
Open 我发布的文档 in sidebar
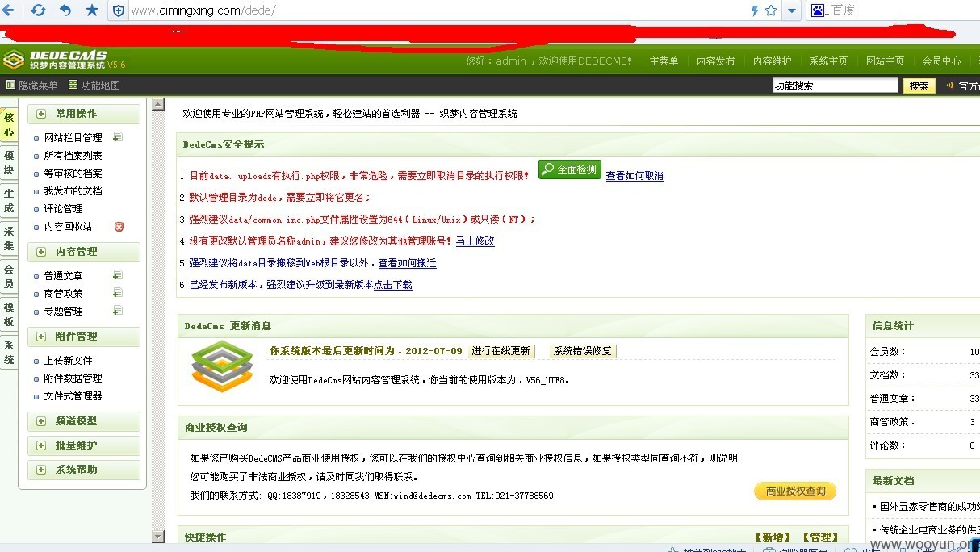tap(73, 191)
